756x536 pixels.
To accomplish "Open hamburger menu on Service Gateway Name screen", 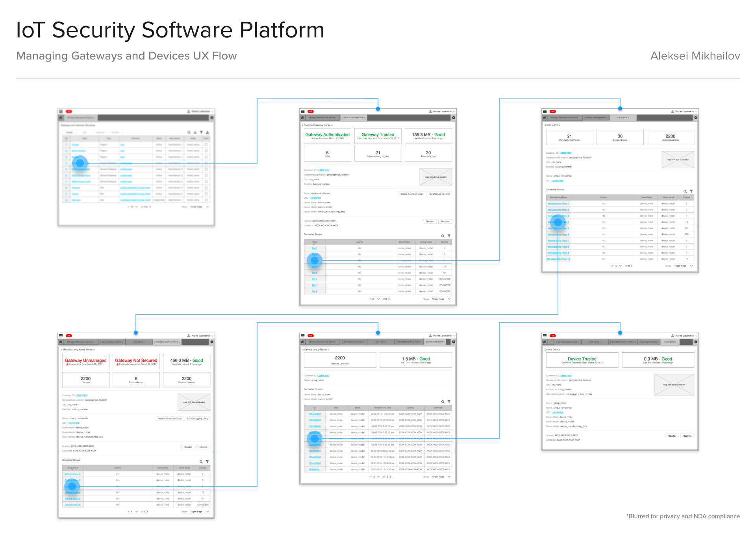I will click(302, 112).
